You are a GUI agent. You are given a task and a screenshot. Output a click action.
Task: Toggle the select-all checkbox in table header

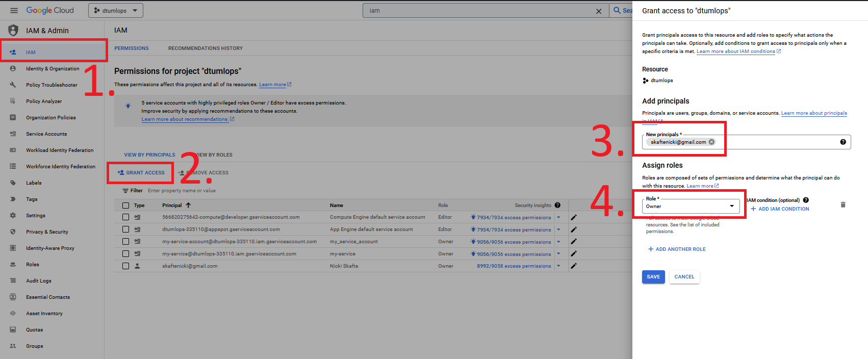pyautogui.click(x=125, y=206)
